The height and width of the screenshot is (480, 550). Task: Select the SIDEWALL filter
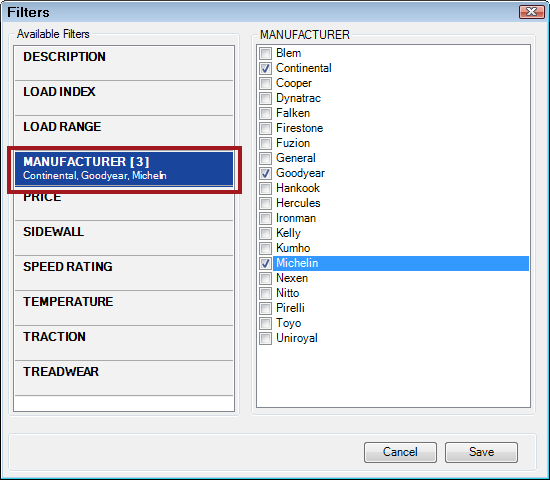(x=124, y=238)
